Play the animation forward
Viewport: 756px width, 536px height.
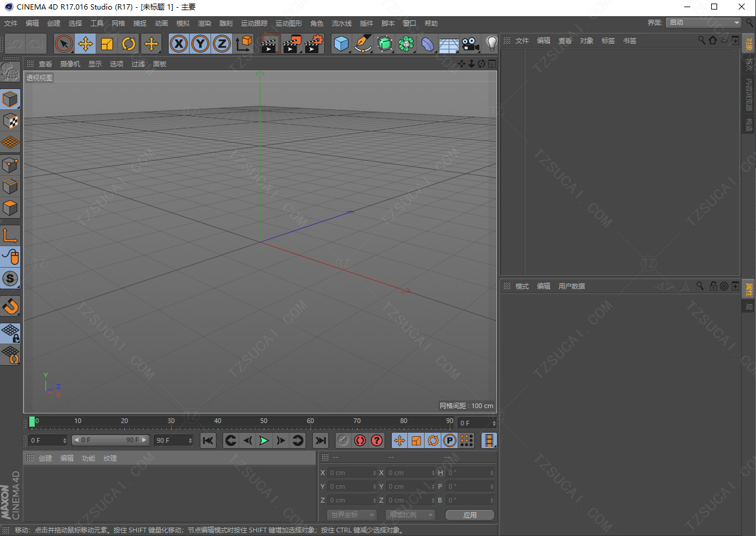[264, 440]
